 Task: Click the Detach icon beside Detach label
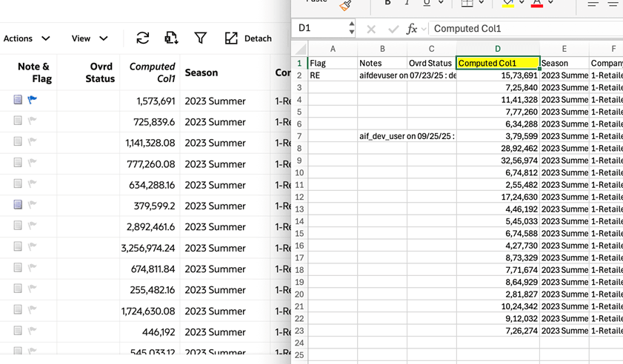[x=231, y=38]
